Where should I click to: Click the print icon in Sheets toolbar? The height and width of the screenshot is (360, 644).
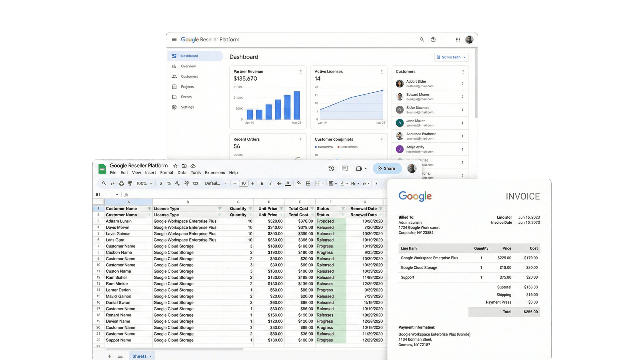coord(121,183)
